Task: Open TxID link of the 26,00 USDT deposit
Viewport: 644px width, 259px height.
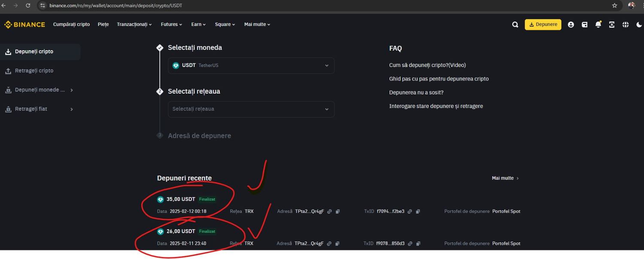Action: point(410,244)
